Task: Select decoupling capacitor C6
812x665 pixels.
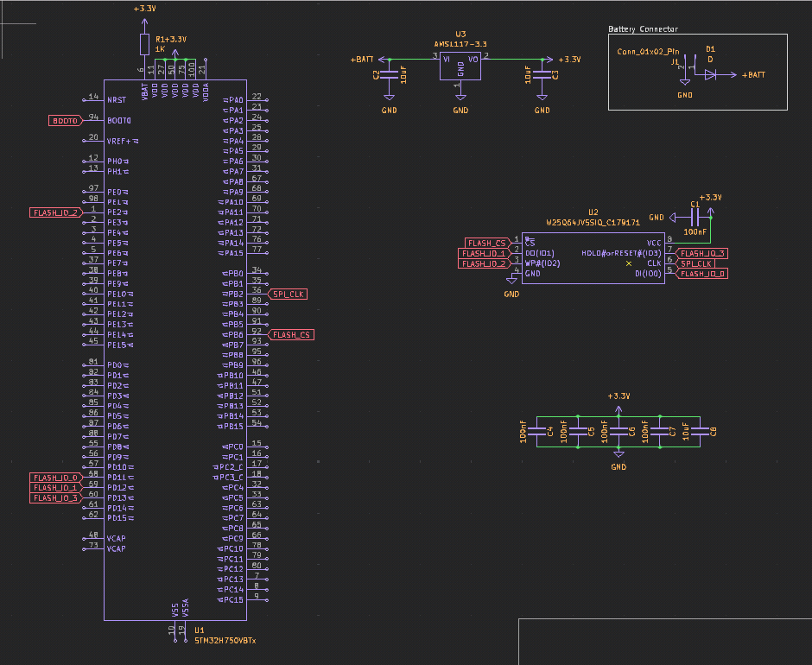Action: point(619,432)
